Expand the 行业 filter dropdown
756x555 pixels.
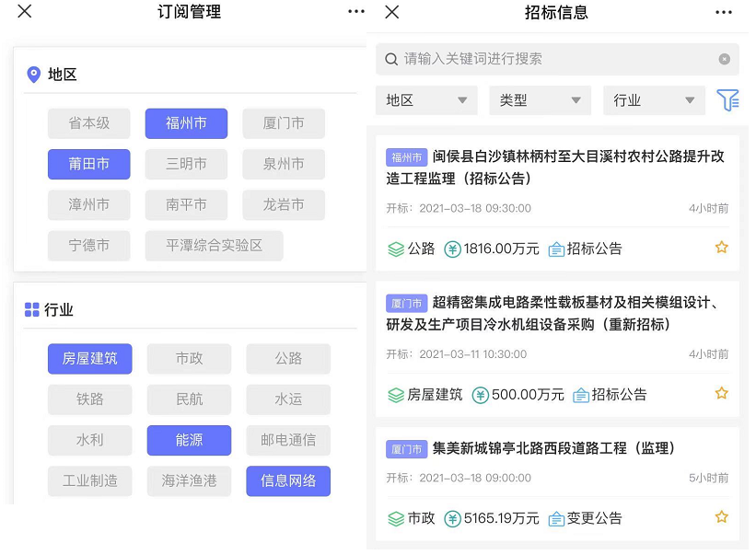(x=654, y=100)
